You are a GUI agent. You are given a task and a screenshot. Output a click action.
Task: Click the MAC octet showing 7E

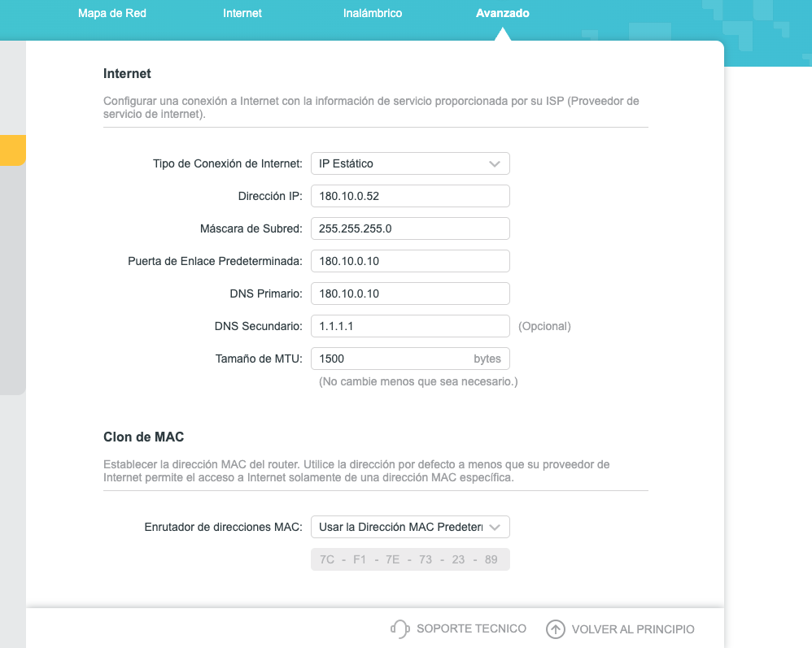392,559
